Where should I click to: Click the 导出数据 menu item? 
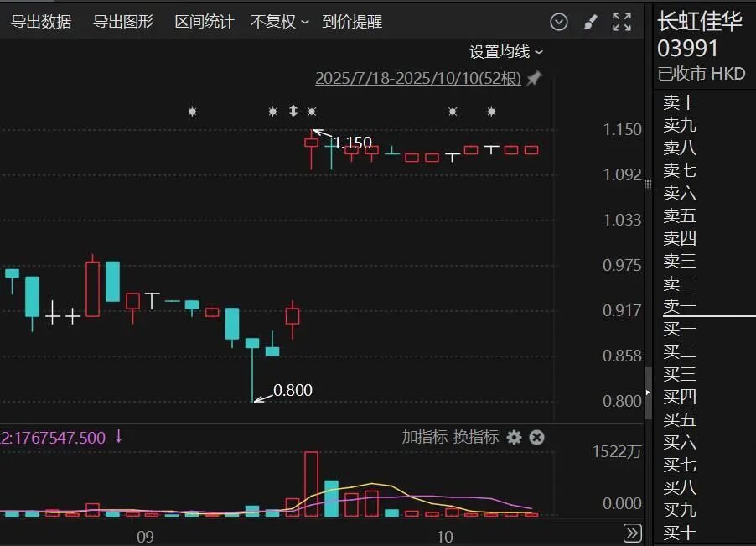tap(42, 22)
